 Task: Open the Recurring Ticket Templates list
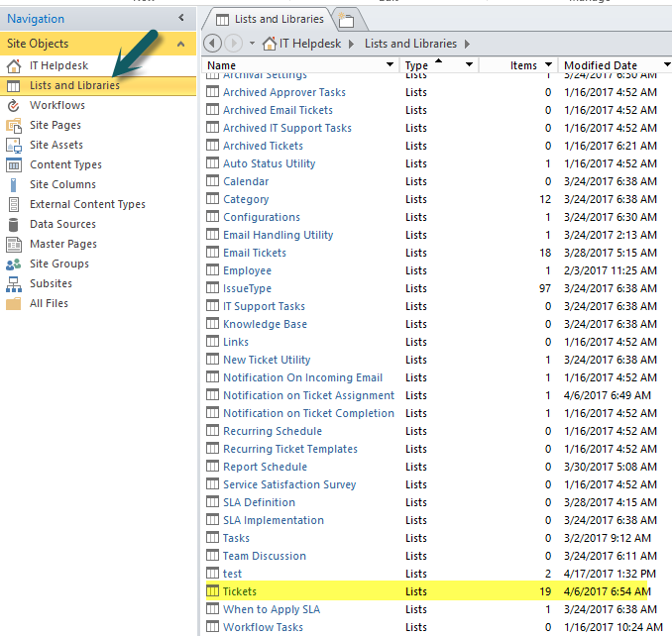290,449
